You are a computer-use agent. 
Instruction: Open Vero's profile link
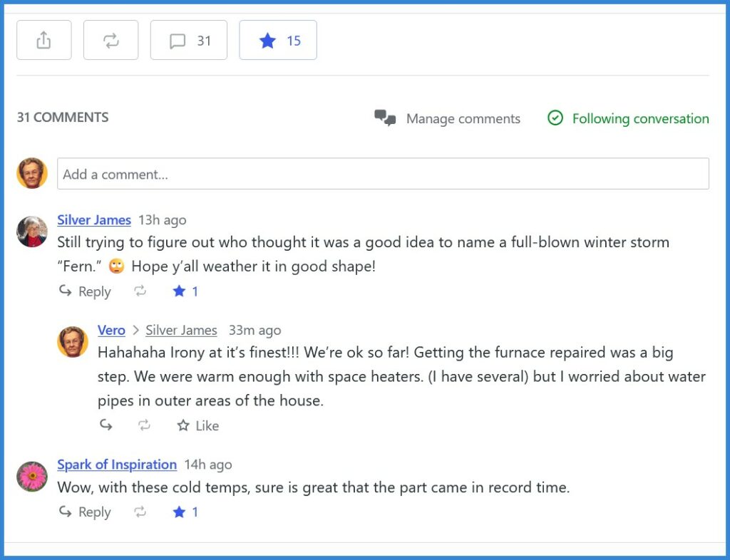[111, 331]
